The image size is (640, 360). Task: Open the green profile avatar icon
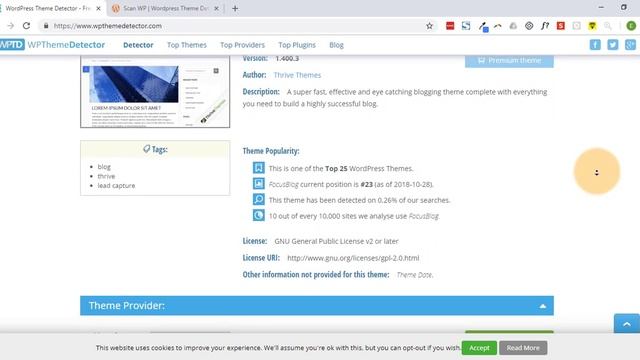click(631, 26)
